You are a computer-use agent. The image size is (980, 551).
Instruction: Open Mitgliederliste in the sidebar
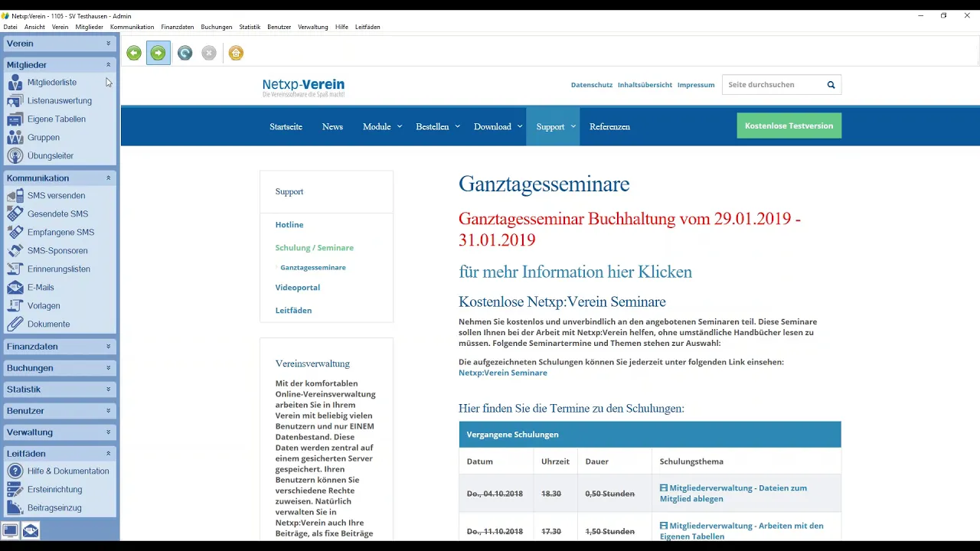click(x=51, y=82)
